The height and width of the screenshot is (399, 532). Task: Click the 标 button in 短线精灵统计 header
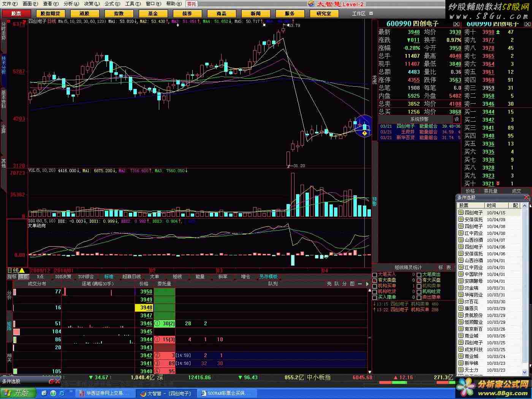(x=441, y=268)
